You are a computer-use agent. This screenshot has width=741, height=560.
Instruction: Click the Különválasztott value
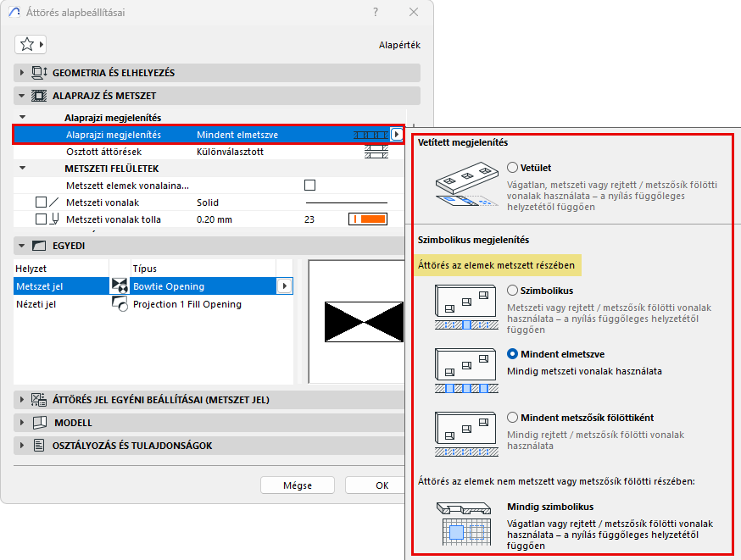point(230,152)
